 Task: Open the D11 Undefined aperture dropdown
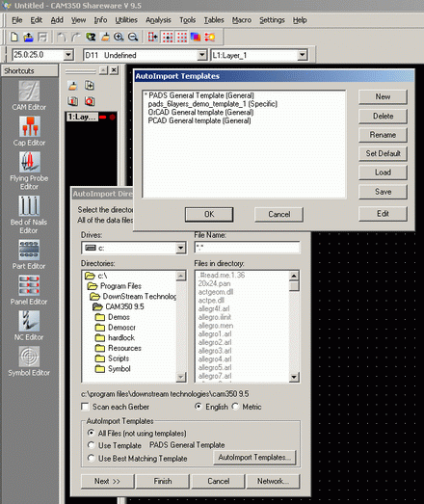[201, 55]
